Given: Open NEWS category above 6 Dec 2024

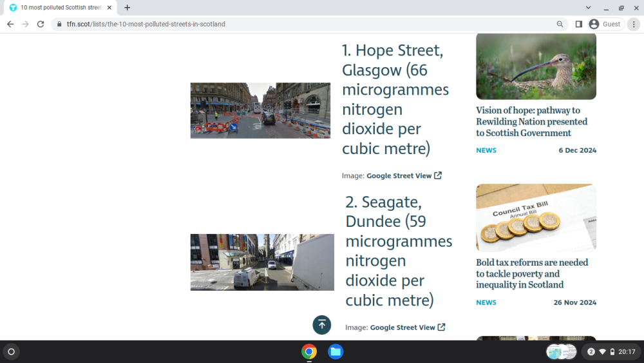Looking at the screenshot, I should coord(486,150).
